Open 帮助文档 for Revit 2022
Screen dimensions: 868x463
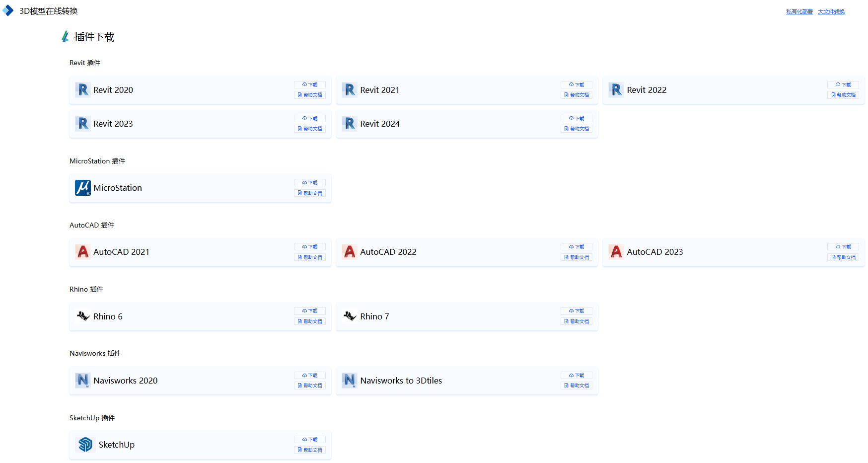coord(843,95)
